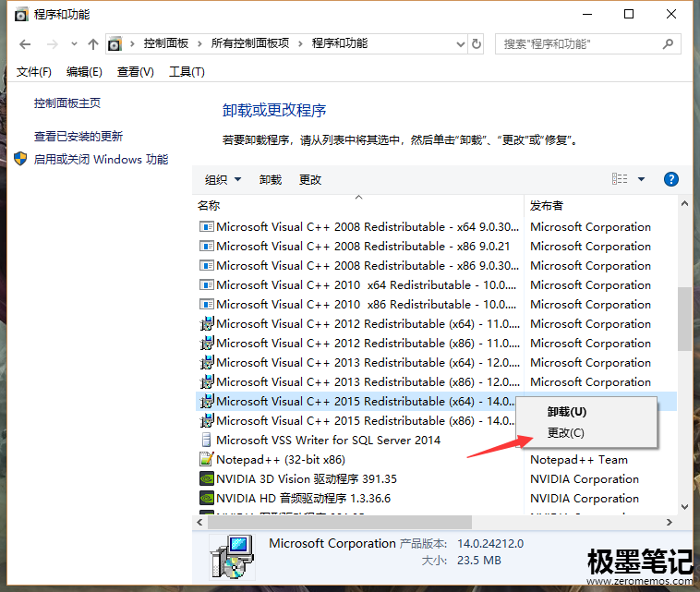Click 控制面板 breadcrumb in address bar
The image size is (700, 592).
166,43
